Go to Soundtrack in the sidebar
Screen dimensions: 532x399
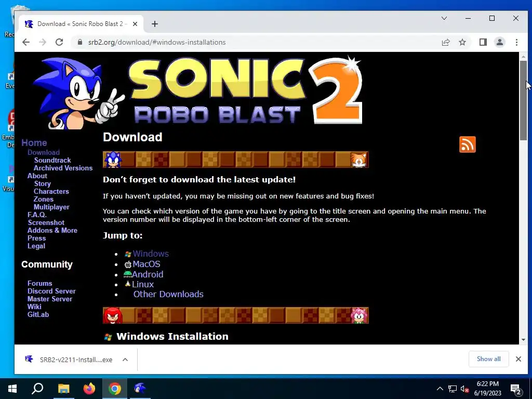click(x=52, y=160)
